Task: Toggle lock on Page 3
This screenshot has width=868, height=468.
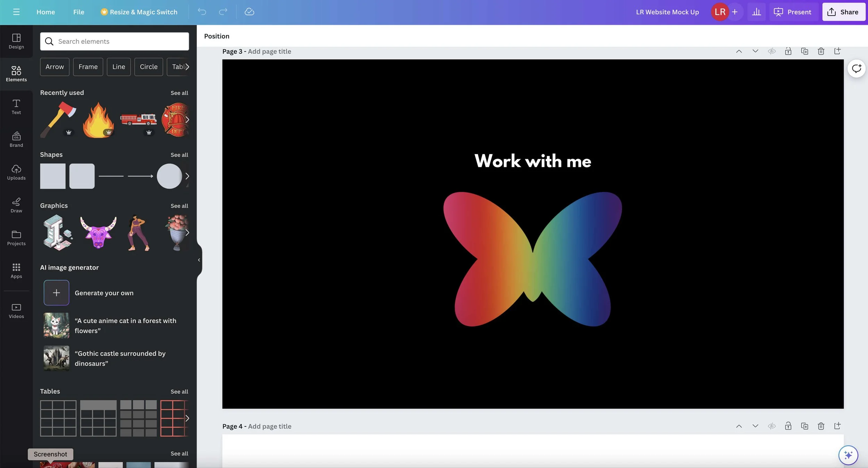Action: pyautogui.click(x=788, y=51)
